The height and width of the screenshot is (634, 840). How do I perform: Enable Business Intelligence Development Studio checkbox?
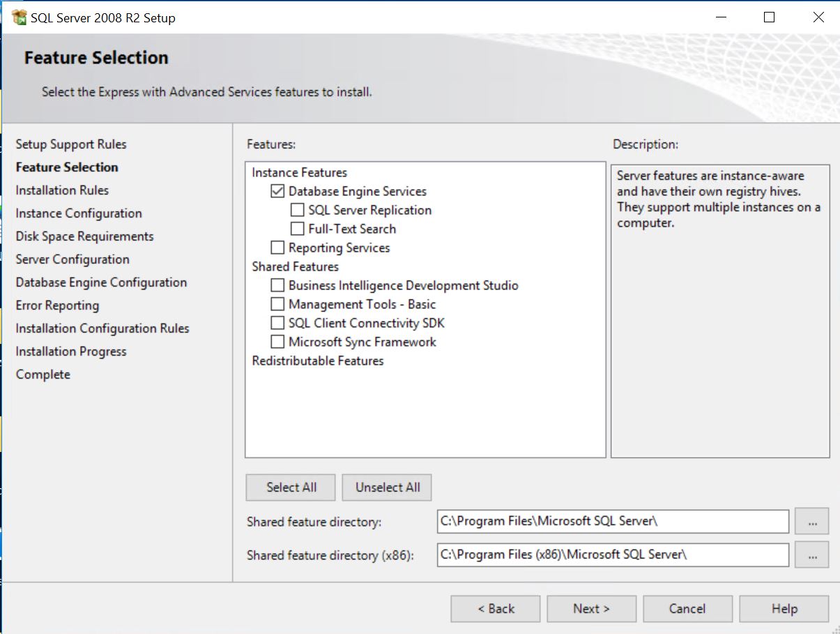[277, 285]
